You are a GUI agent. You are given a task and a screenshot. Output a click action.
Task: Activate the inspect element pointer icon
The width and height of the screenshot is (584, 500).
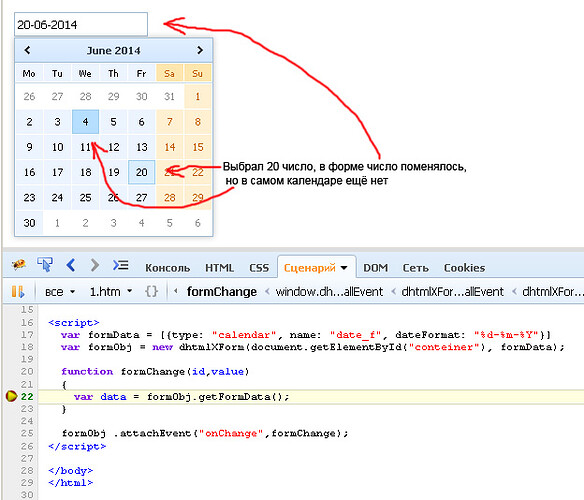(45, 265)
